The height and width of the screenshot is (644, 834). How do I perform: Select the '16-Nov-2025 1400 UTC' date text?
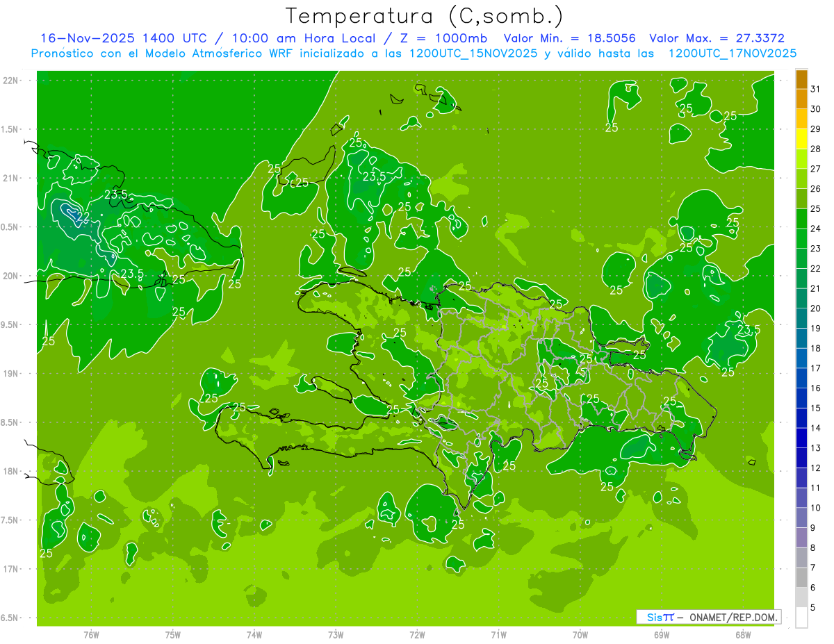point(125,38)
